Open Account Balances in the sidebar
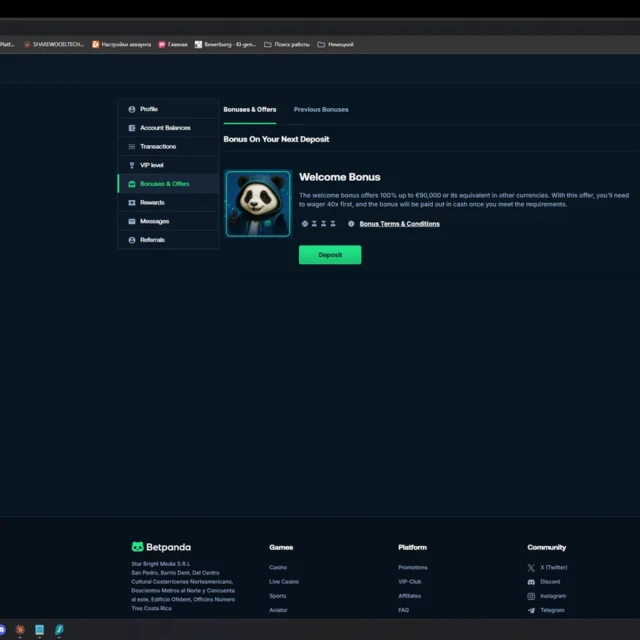 pyautogui.click(x=168, y=128)
